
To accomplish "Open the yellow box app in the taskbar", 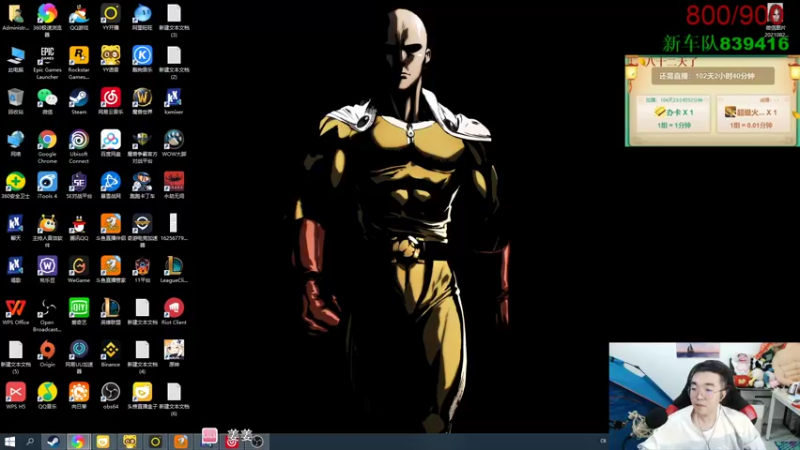I will click(103, 441).
